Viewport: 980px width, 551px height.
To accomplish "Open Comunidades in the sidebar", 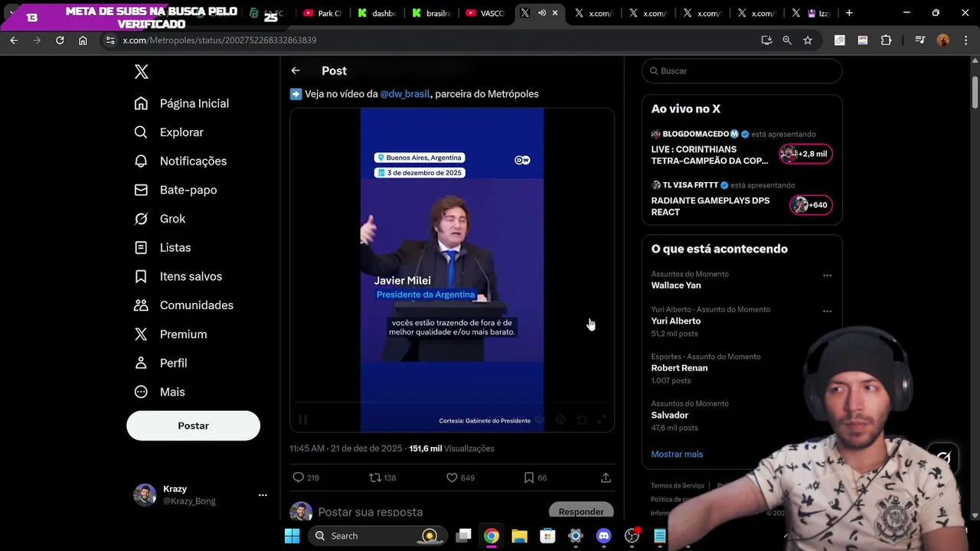I will click(x=184, y=305).
